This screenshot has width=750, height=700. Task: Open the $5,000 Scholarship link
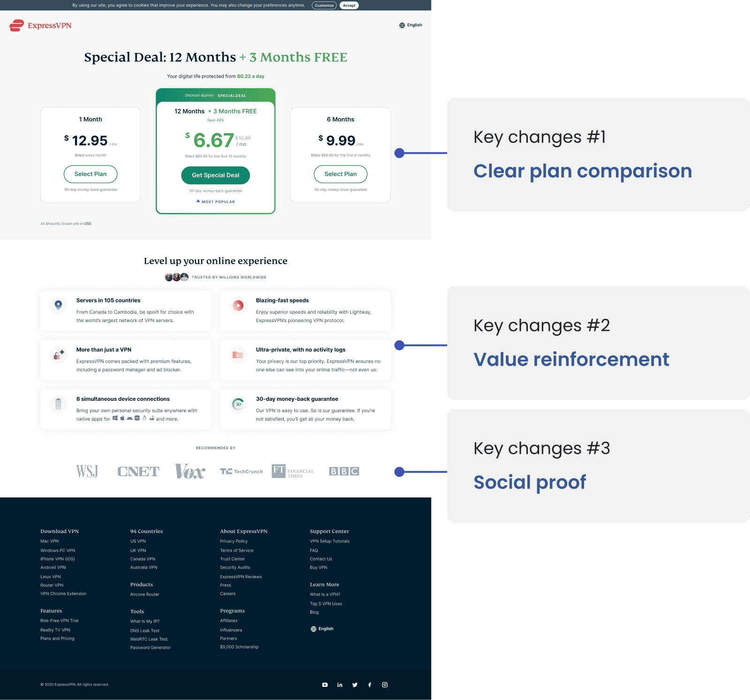240,647
